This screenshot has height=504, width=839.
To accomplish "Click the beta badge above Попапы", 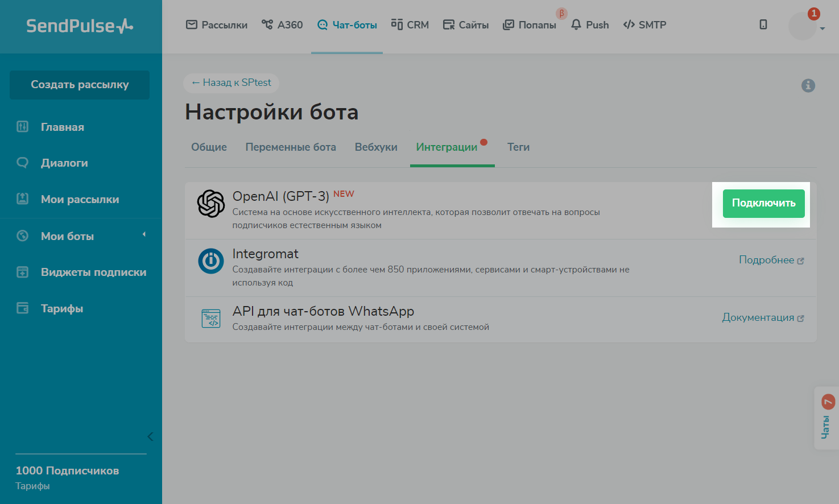I will 561,14.
